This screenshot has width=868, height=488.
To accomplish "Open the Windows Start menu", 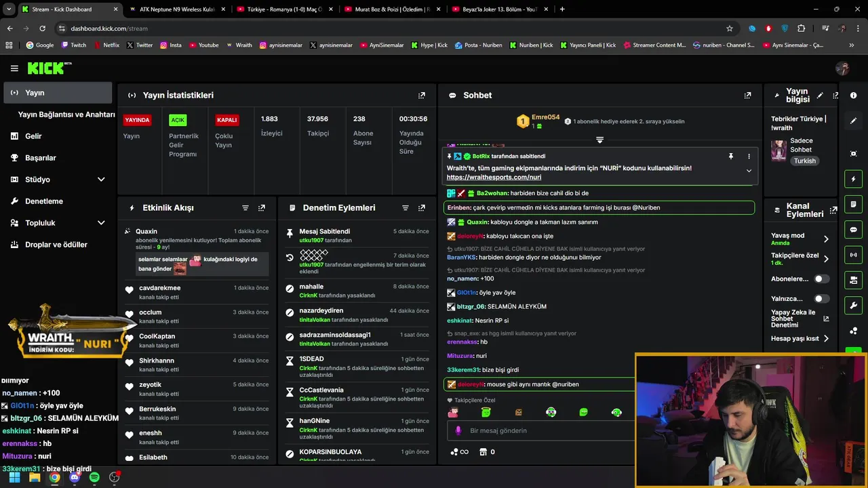I will coord(14,477).
